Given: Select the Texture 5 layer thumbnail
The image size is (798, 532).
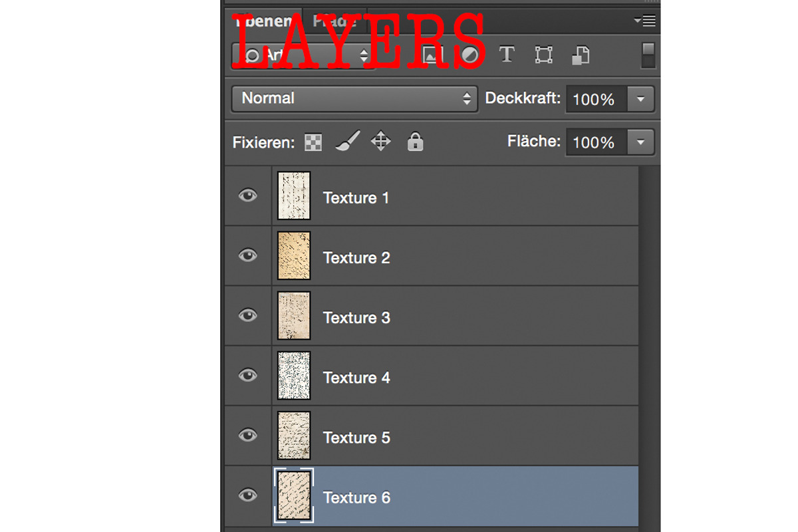Looking at the screenshot, I should tap(294, 435).
